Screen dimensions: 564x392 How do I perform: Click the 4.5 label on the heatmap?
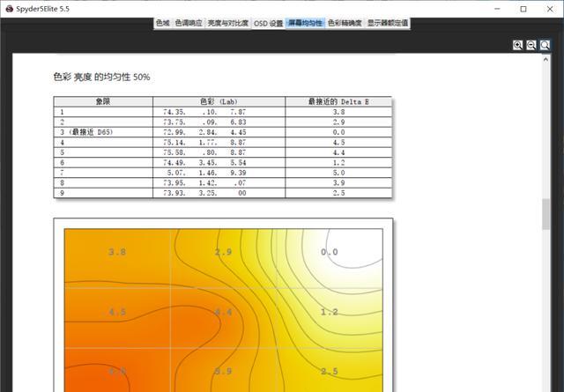pyautogui.click(x=117, y=312)
